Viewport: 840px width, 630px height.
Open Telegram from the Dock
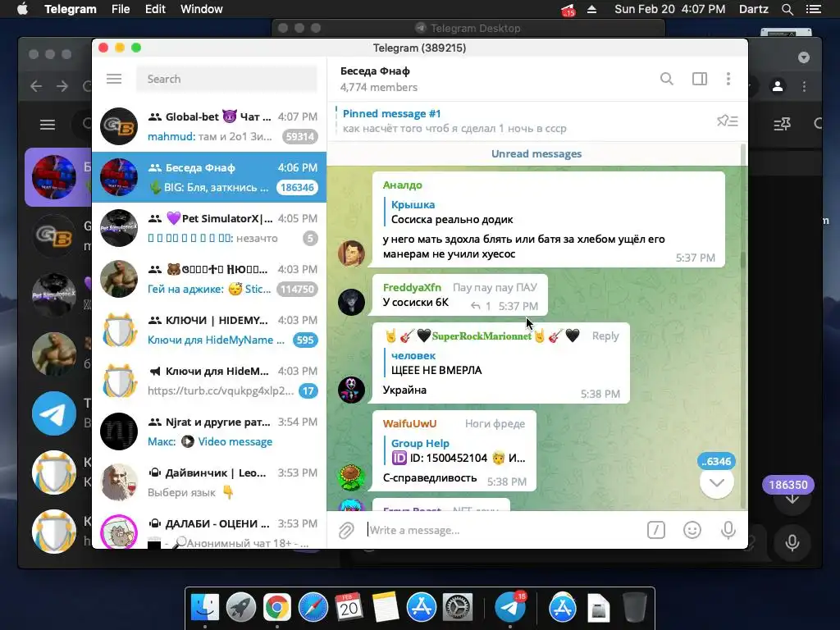(x=510, y=608)
